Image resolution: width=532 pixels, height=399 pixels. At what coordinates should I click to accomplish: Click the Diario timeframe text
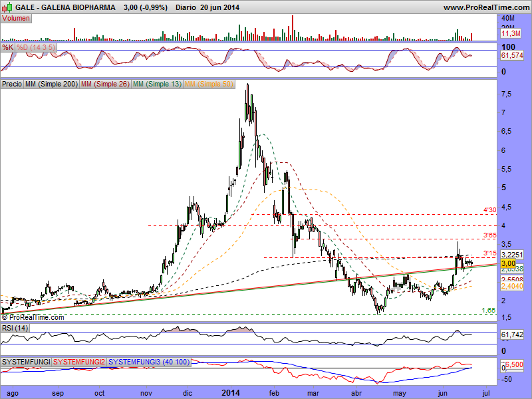coord(186,7)
